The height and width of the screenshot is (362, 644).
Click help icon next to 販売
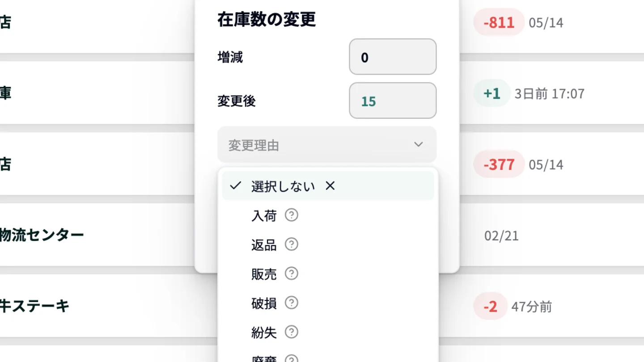(292, 274)
